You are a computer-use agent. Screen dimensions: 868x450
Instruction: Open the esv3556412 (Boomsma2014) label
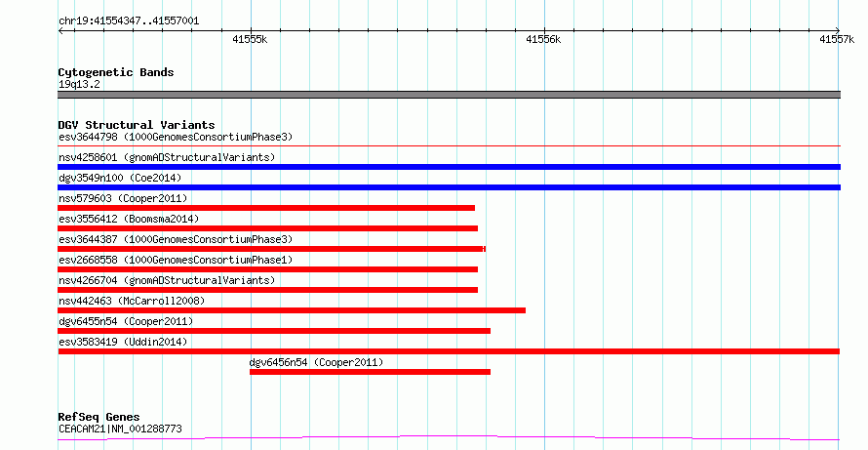click(129, 219)
